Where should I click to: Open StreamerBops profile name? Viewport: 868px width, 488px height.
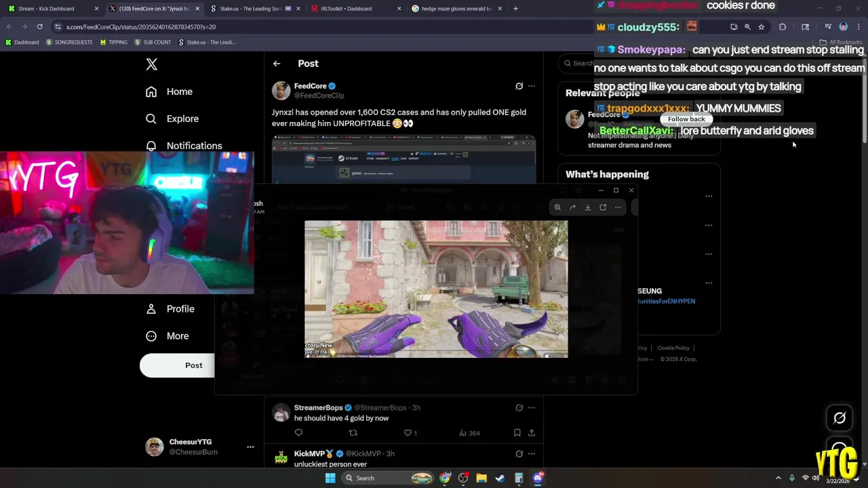318,407
